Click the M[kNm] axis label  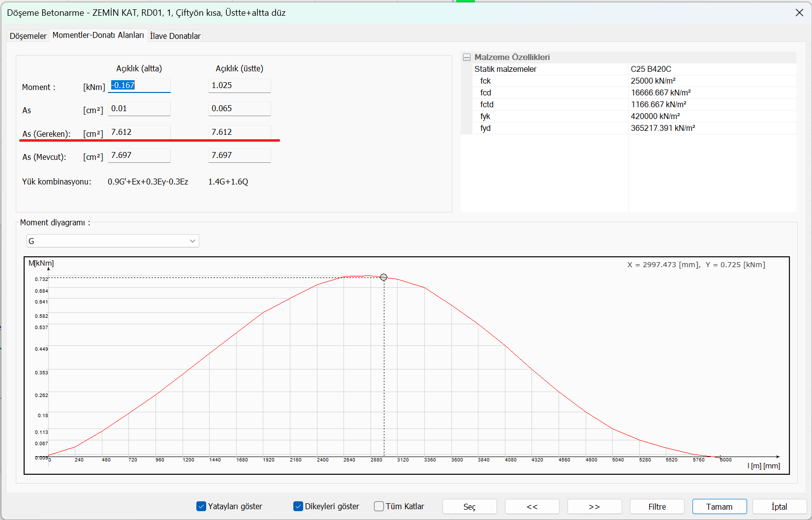pos(41,263)
